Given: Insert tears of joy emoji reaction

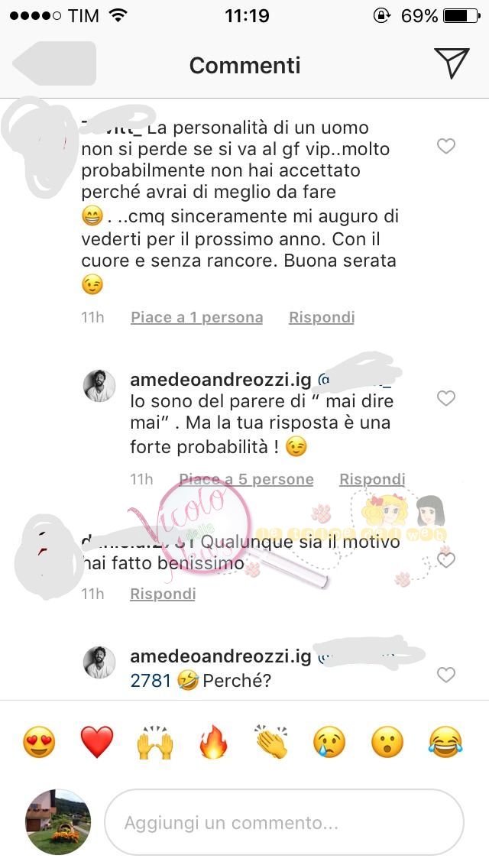Looking at the screenshot, I should tap(445, 742).
